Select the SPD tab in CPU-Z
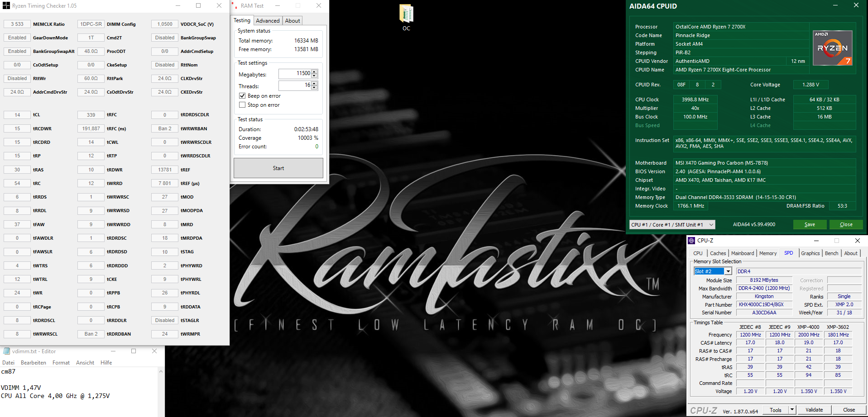The height and width of the screenshot is (417, 868). pyautogui.click(x=789, y=253)
